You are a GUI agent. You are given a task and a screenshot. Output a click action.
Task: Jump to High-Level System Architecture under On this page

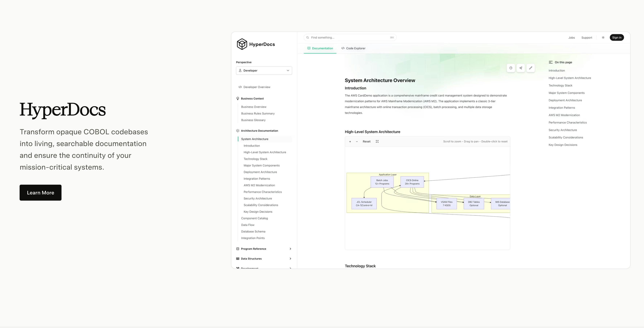(569, 78)
